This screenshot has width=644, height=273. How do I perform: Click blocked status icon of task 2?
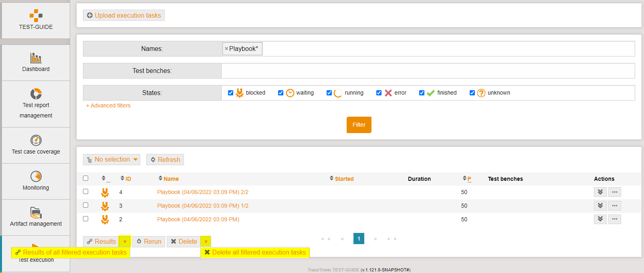click(105, 220)
